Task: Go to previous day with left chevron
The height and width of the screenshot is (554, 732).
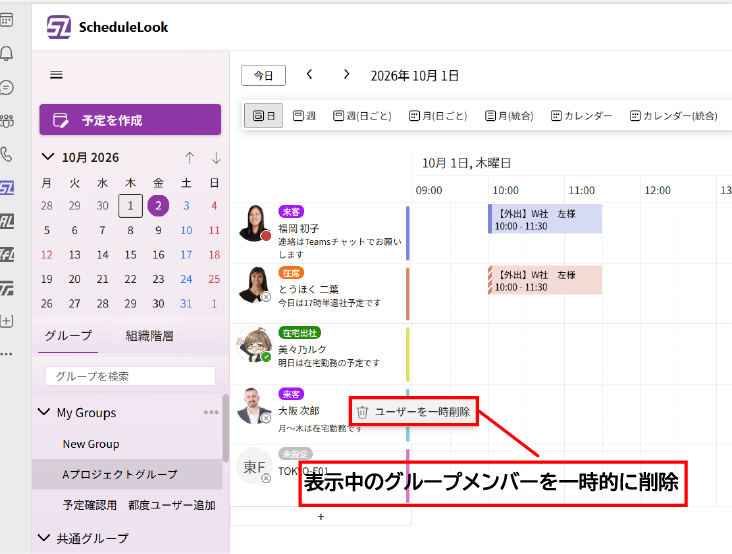Action: click(x=310, y=74)
